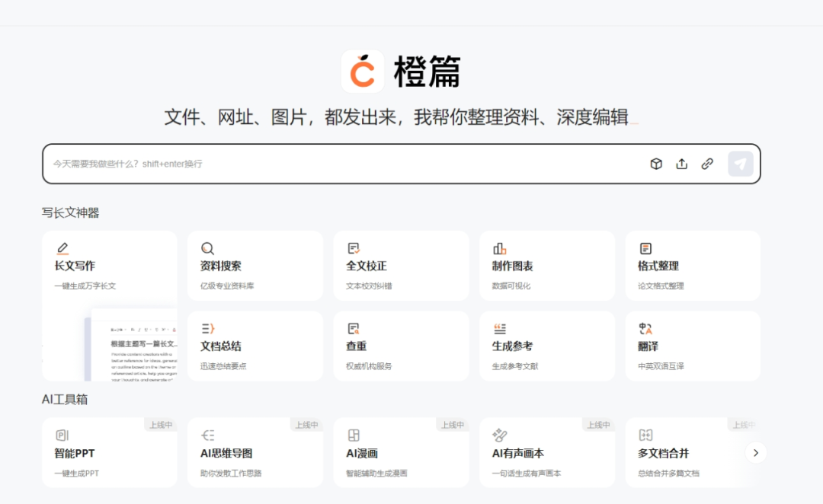Click the AI漫画 comic icon
The width and height of the screenshot is (823, 504).
point(354,435)
